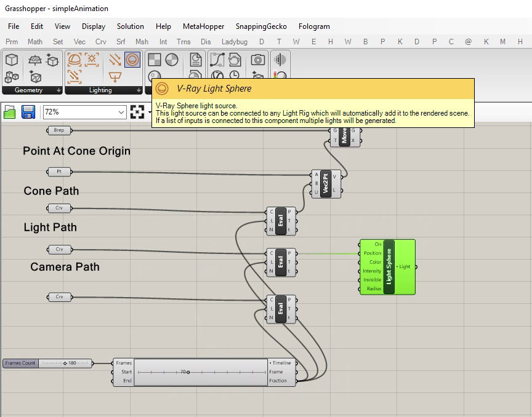Select the cube geometry component icon
The width and height of the screenshot is (532, 417).
(12, 60)
